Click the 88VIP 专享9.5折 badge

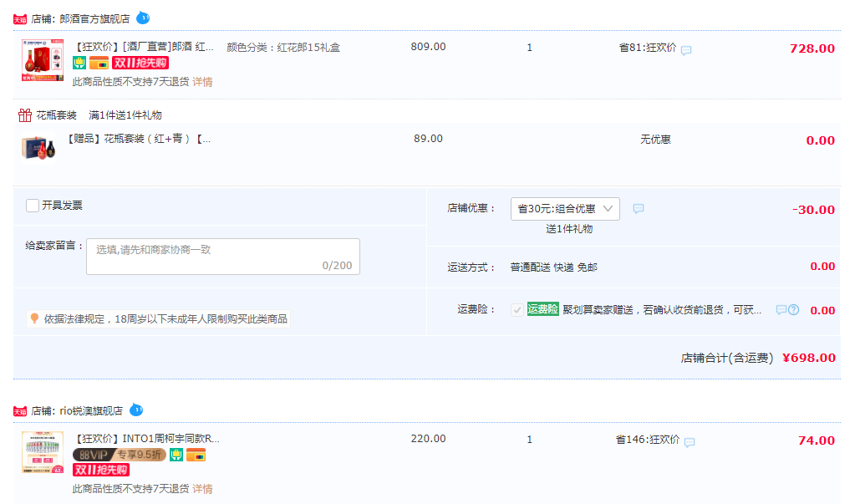coord(120,455)
